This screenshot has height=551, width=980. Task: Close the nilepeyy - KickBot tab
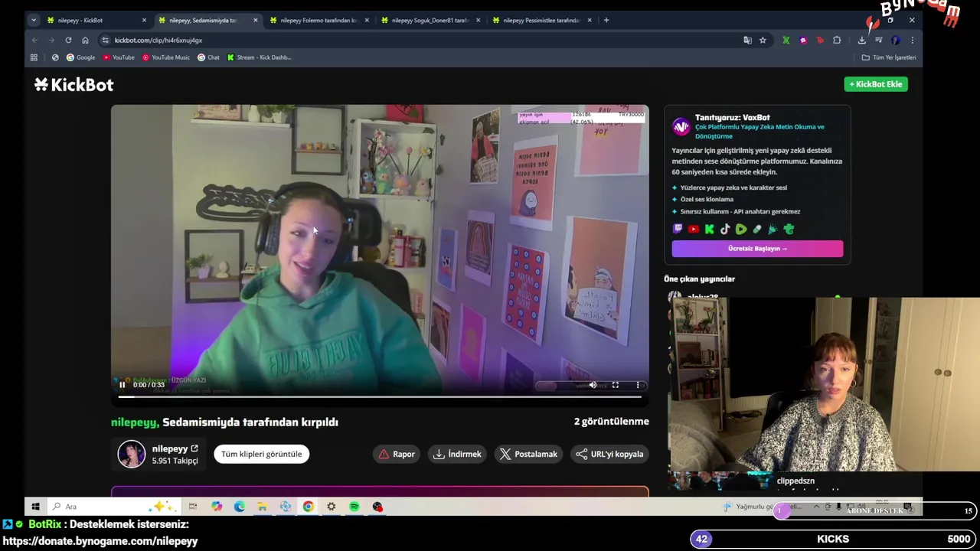coord(144,20)
